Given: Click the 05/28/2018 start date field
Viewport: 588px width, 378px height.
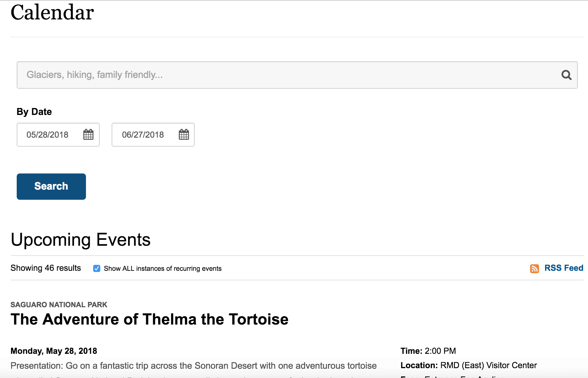Looking at the screenshot, I should (58, 135).
